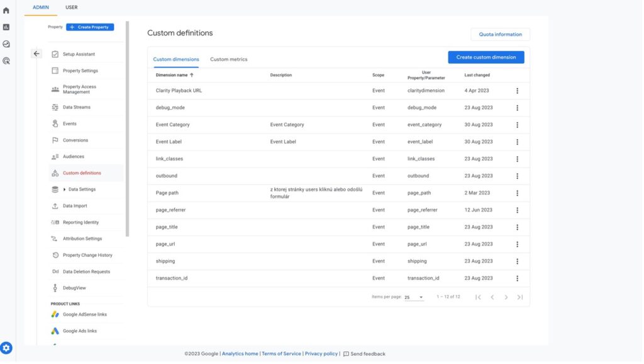This screenshot has width=644, height=364.
Task: Open DebugView in the property menu
Action: click(x=74, y=288)
